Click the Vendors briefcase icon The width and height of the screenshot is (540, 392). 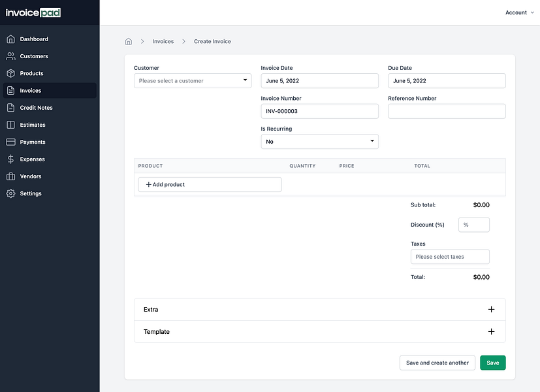[10, 176]
